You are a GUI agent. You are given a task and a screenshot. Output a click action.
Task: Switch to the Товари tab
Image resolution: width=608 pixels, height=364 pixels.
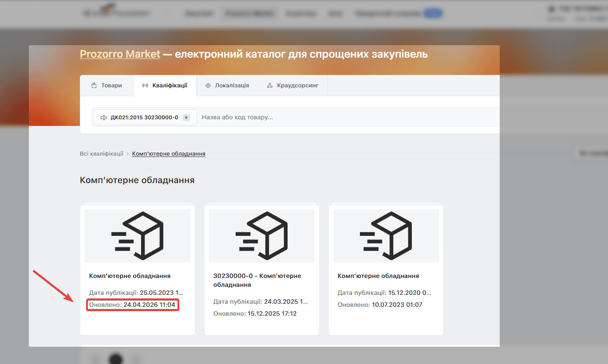[107, 85]
